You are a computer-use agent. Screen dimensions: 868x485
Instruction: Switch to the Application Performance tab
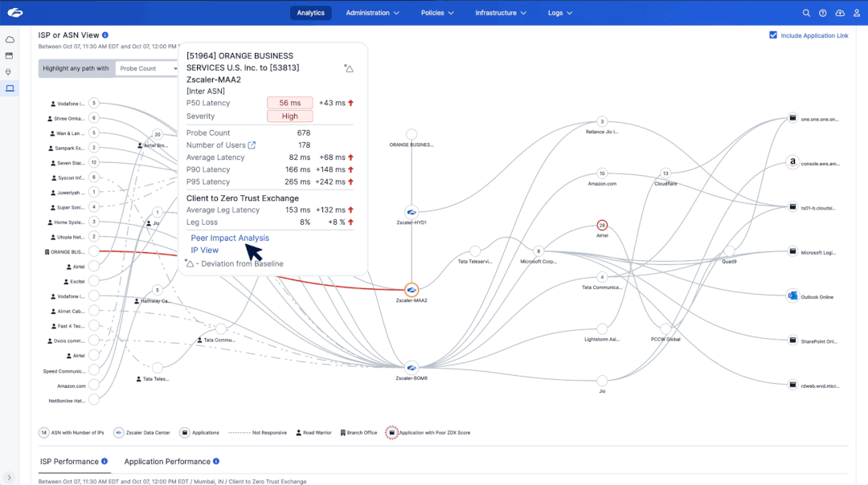point(167,462)
